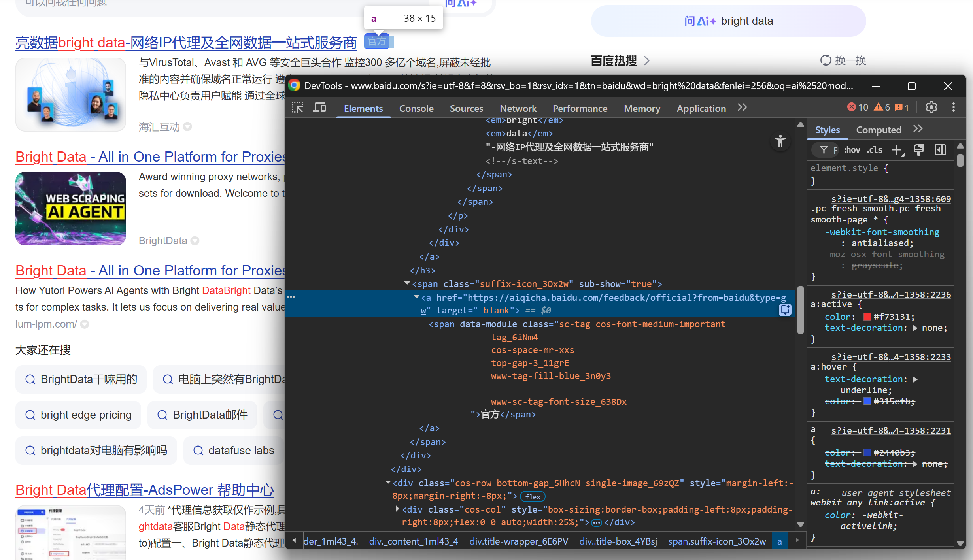973x560 pixels.
Task: Open DevTools settings gear
Action: pos(931,107)
